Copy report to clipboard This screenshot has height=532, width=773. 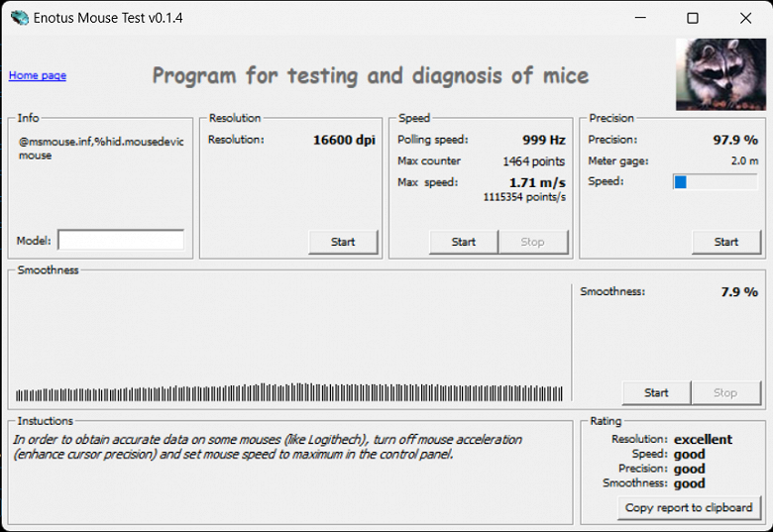(x=689, y=507)
